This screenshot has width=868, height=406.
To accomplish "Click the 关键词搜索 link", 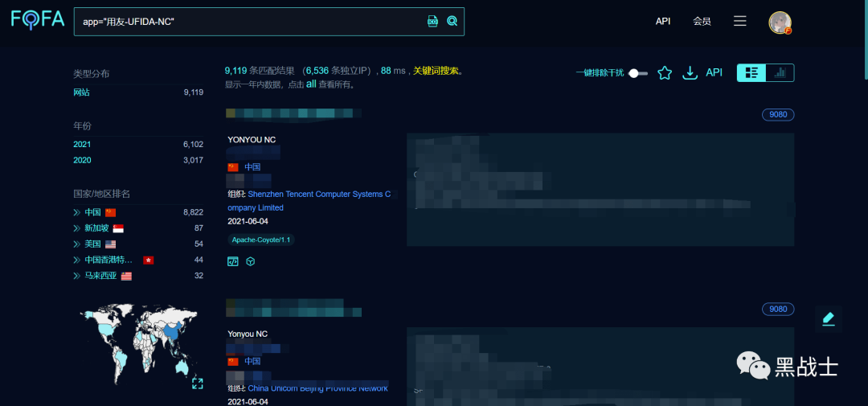I will tap(436, 71).
